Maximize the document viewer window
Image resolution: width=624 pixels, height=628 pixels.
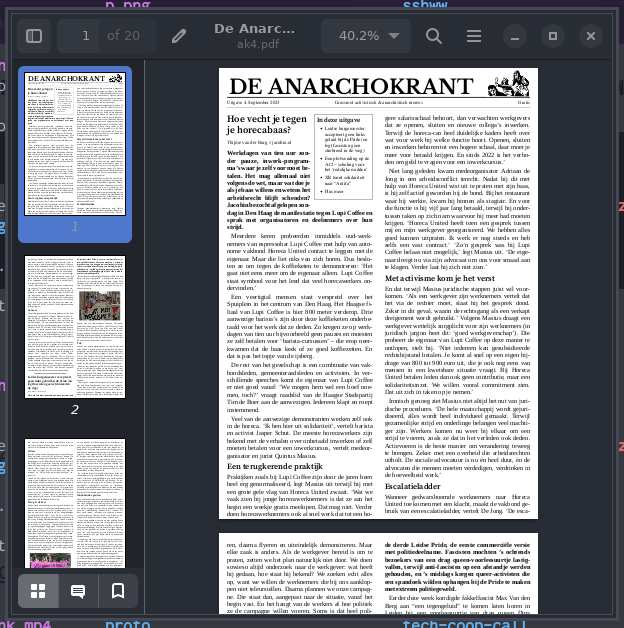pos(553,36)
